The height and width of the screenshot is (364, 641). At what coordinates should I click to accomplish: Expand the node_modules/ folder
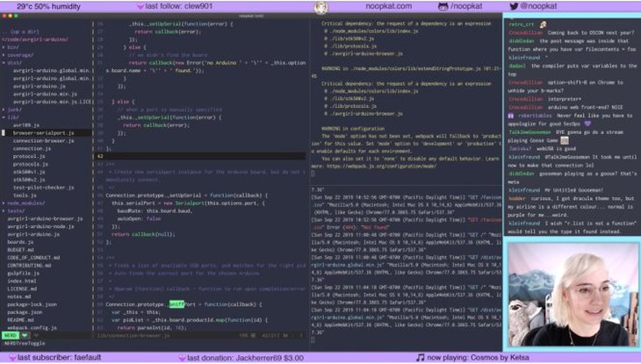point(25,203)
